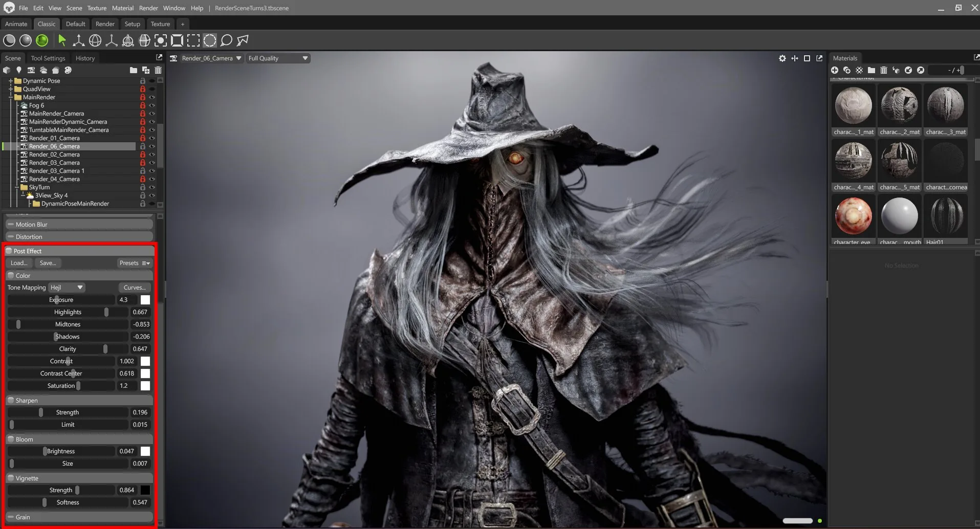The height and width of the screenshot is (529, 980).
Task: Toggle lock on Dynamic Pose folder
Action: (x=143, y=81)
